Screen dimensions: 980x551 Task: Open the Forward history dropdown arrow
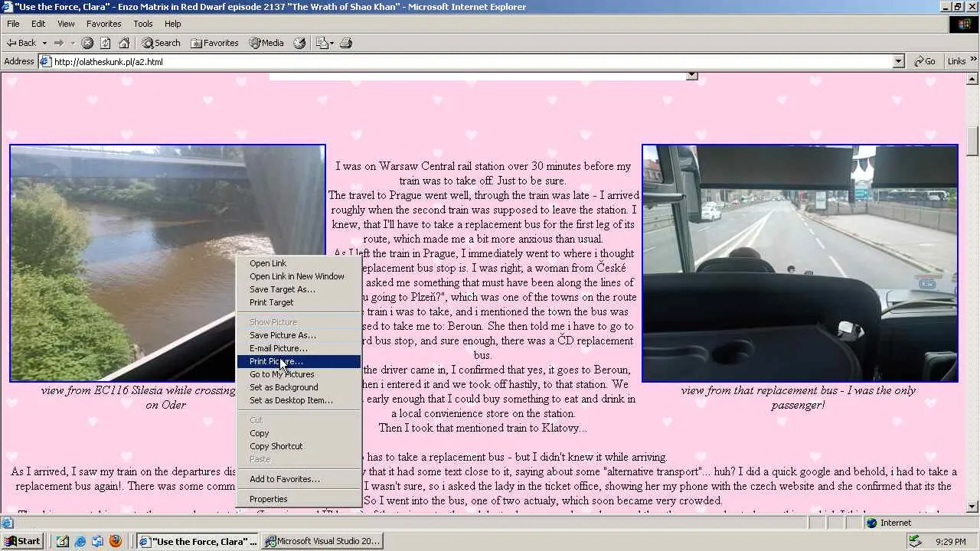(73, 43)
